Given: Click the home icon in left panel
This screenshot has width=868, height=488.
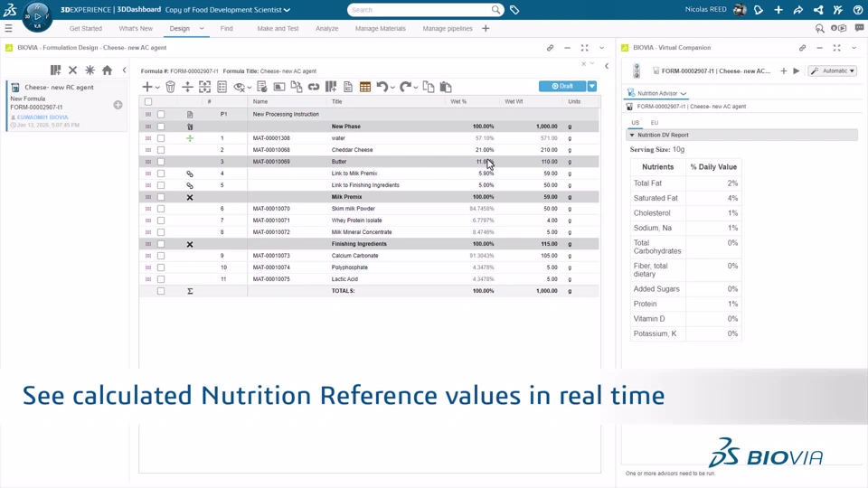Looking at the screenshot, I should (x=108, y=70).
